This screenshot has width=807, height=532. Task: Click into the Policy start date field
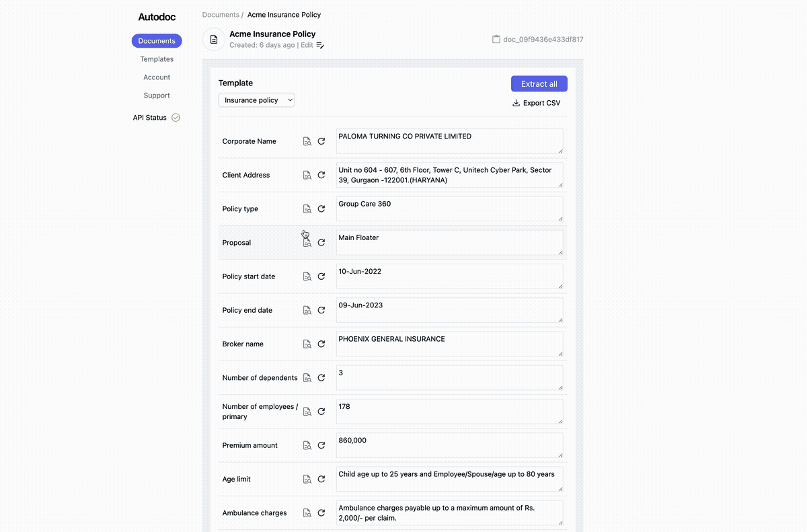[449, 276]
